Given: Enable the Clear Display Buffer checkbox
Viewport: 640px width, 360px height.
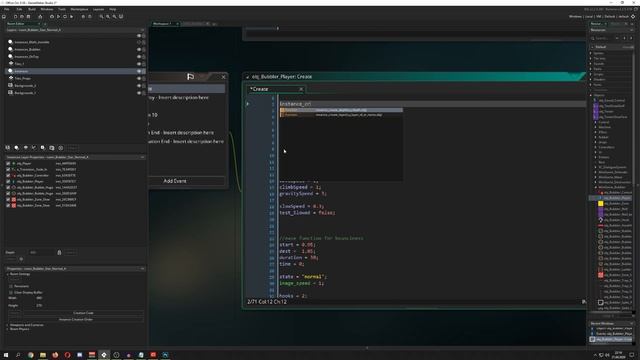Looking at the screenshot, I should coord(11,293).
